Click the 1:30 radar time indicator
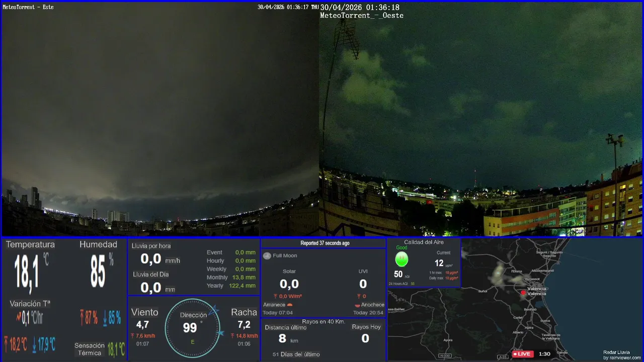 [544, 354]
